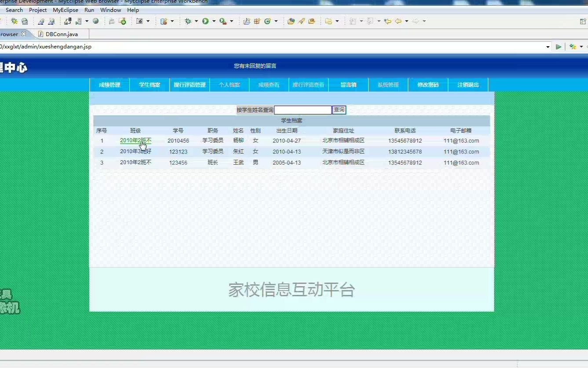The width and height of the screenshot is (588, 368).
Task: Click the External Tools launch icon
Action: click(223, 21)
